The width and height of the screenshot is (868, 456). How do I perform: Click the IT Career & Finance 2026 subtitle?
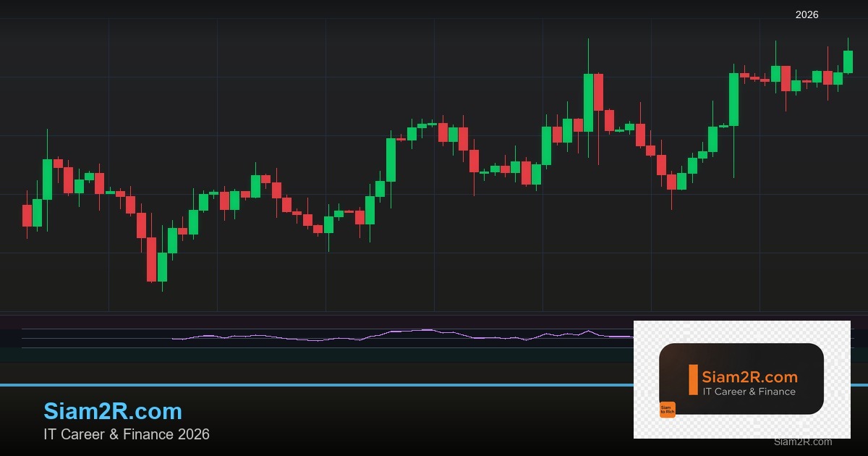[x=127, y=434]
